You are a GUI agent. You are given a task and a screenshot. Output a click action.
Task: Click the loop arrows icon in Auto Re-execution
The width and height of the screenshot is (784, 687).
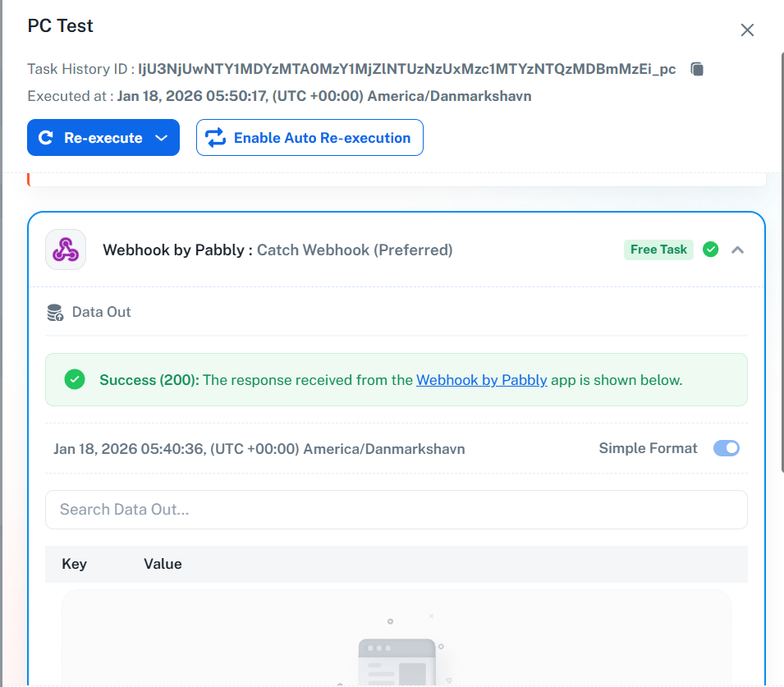click(x=216, y=138)
